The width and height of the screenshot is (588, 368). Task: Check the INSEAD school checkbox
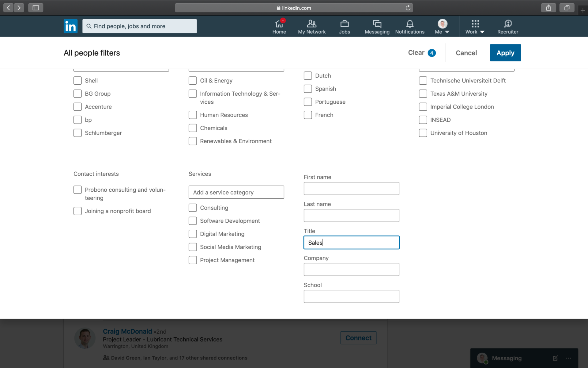423,120
